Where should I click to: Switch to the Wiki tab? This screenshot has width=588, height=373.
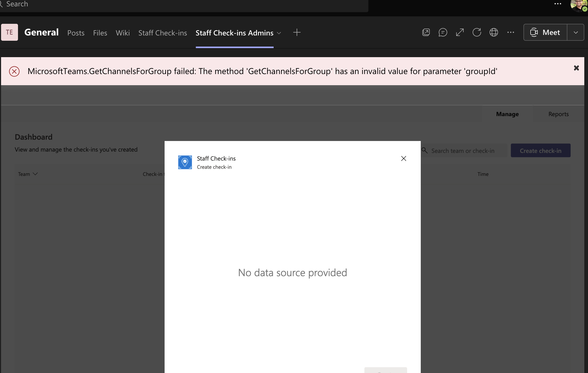pos(123,33)
